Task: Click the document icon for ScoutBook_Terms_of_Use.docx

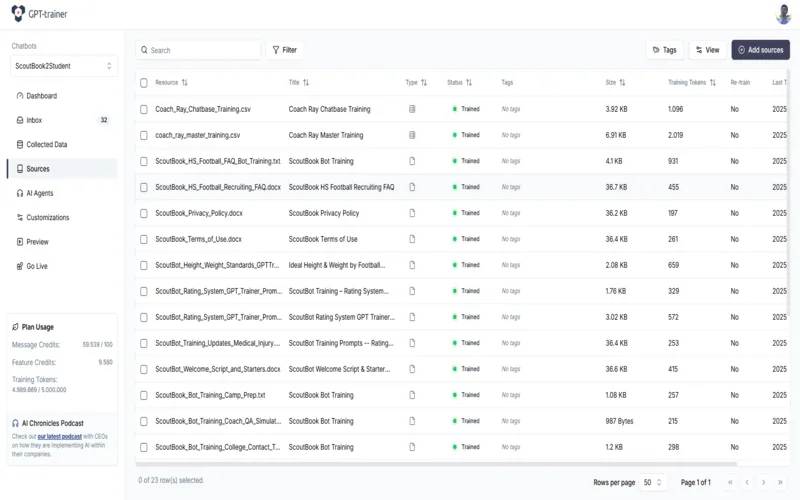Action: tap(412, 239)
